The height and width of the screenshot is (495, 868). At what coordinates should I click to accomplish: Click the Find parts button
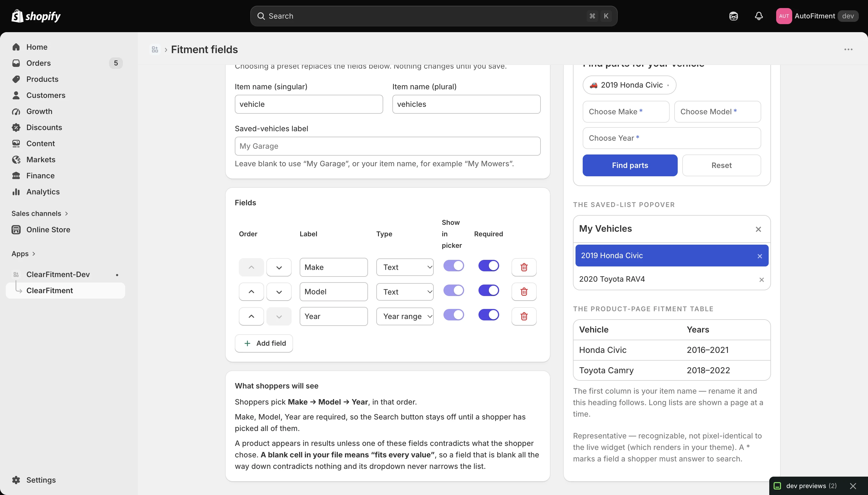(630, 165)
